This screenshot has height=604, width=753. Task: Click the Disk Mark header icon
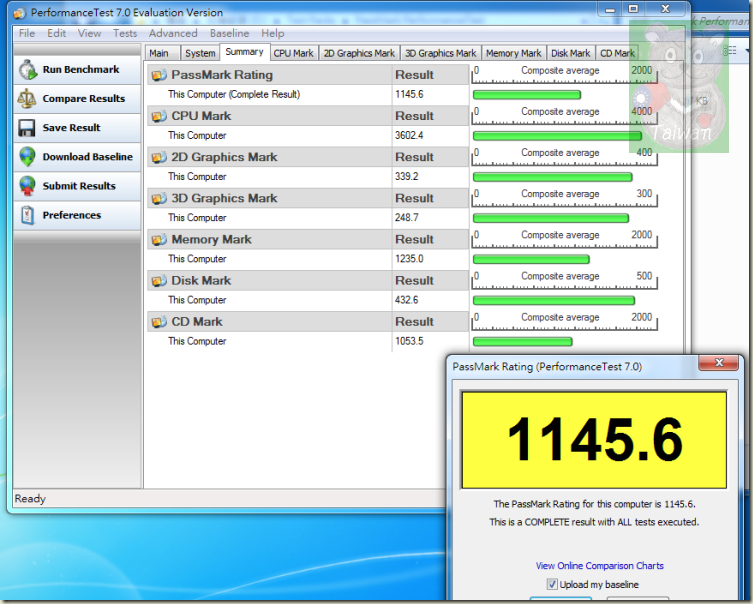click(159, 281)
